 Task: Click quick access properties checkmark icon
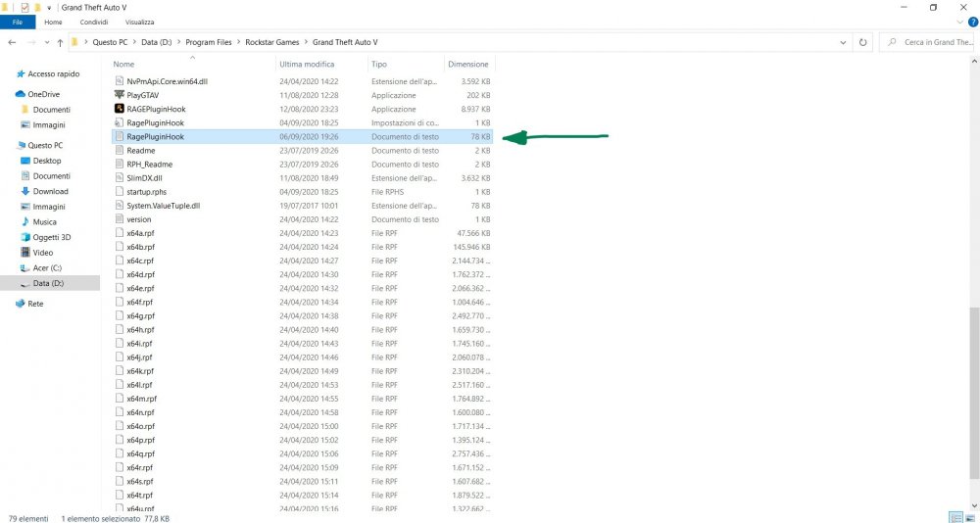coord(24,8)
